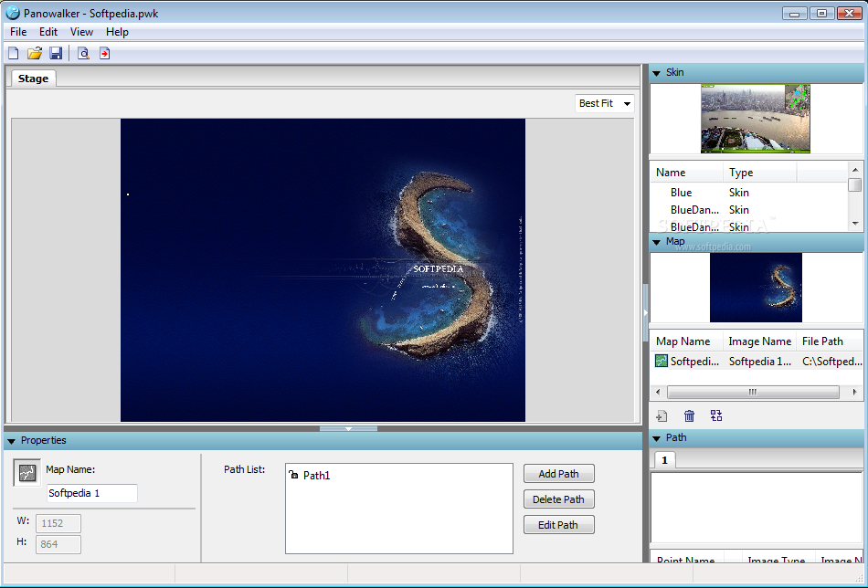Click the W width field showing 1152
This screenshot has height=588, width=868.
58,523
